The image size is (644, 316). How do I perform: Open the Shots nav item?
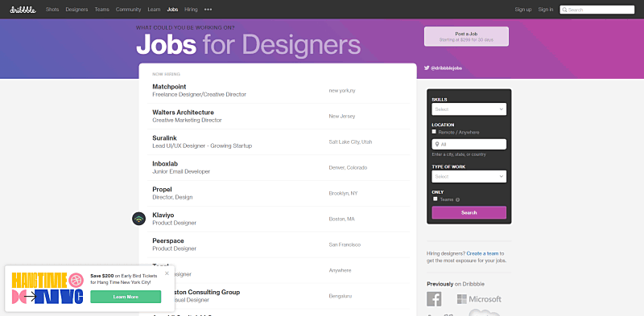click(52, 10)
